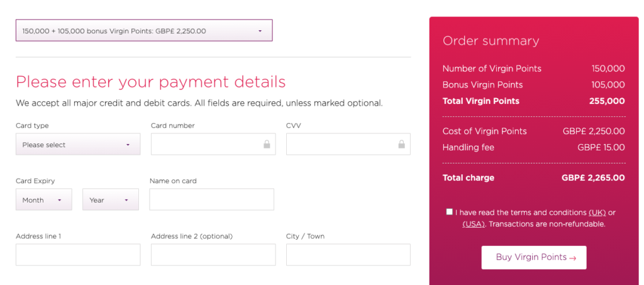This screenshot has height=285, width=644.
Task: Click the Cost of Virgin Points GBP£ 2,250.00
Action: (594, 131)
